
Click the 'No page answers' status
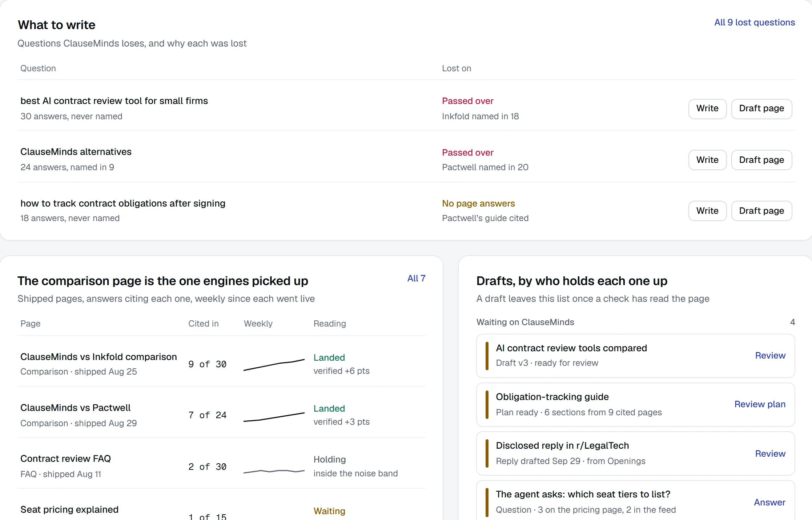click(478, 203)
